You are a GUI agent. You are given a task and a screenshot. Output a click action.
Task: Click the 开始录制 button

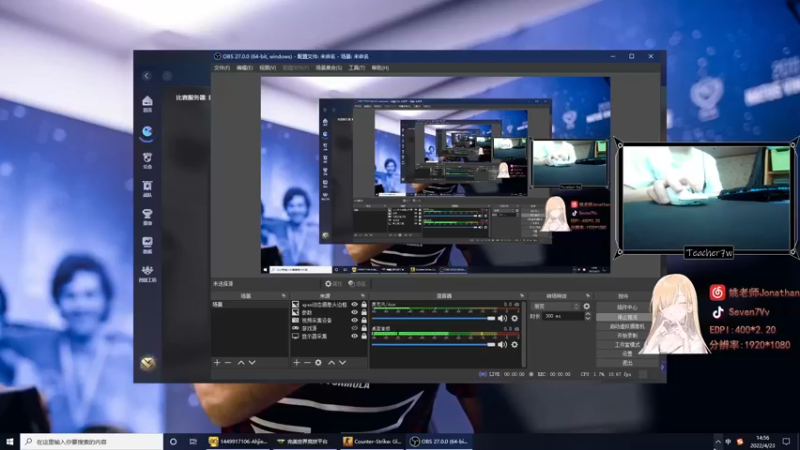click(x=627, y=335)
